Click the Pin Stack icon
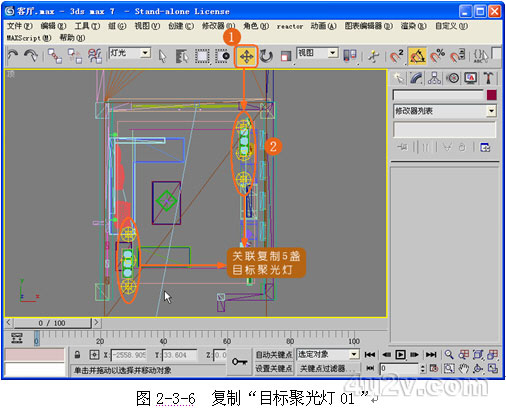Image resolution: width=506 pixels, height=413 pixels. 402,147
